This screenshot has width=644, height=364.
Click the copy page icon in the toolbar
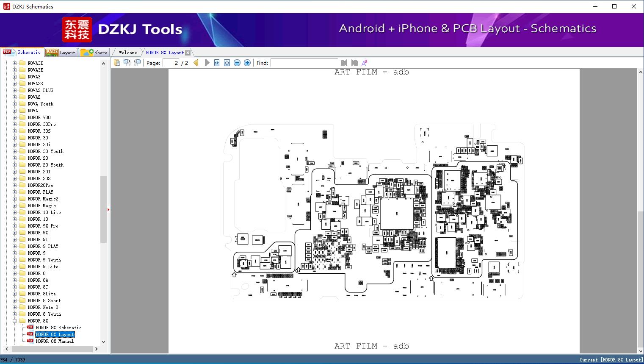pyautogui.click(x=116, y=63)
